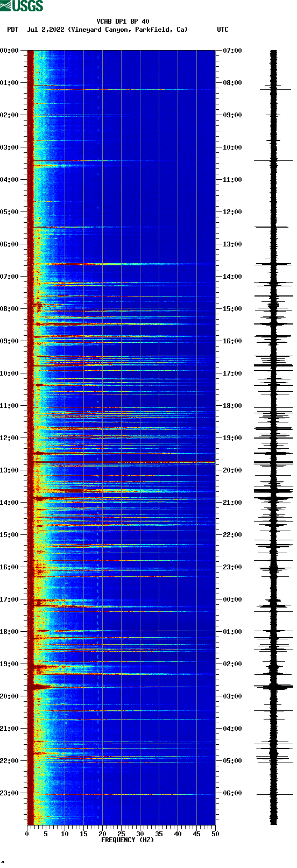Click the 07:00 PDT time label
297x868 pixels.
tap(10, 277)
